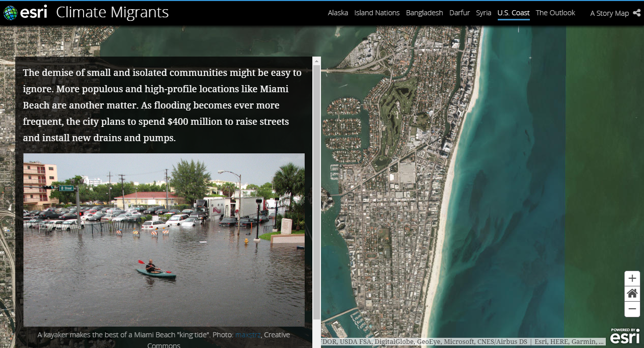Reset map to default extent with home button
Screen dimensions: 644x348
[x=632, y=293]
